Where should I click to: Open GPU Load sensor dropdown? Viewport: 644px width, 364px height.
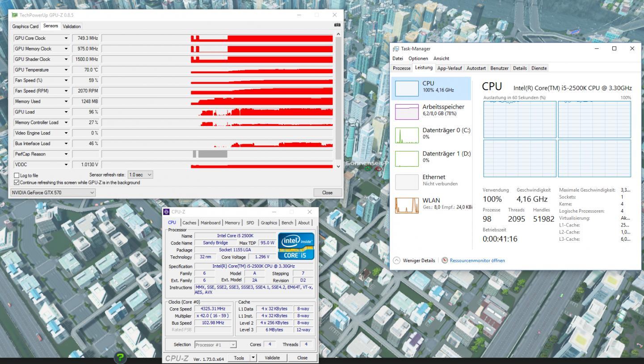tap(66, 112)
